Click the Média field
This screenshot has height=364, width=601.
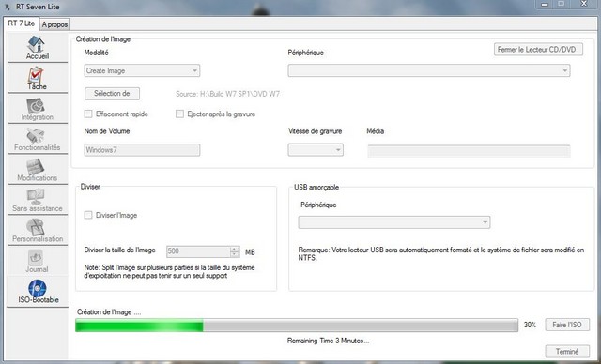pyautogui.click(x=469, y=150)
